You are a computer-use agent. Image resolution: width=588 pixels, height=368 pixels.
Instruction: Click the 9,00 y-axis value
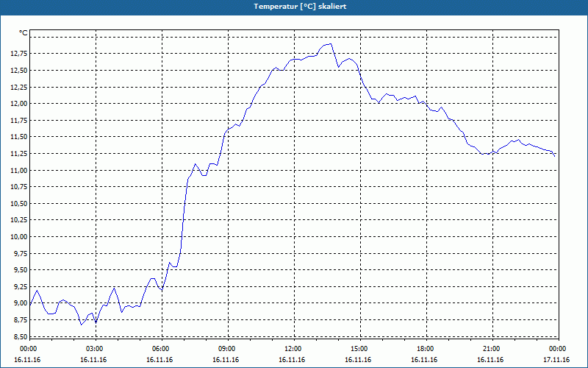(x=21, y=303)
